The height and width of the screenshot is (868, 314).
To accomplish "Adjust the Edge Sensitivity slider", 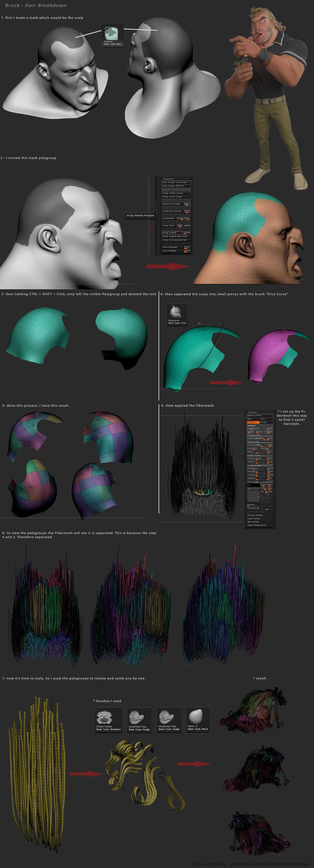I will [187, 204].
